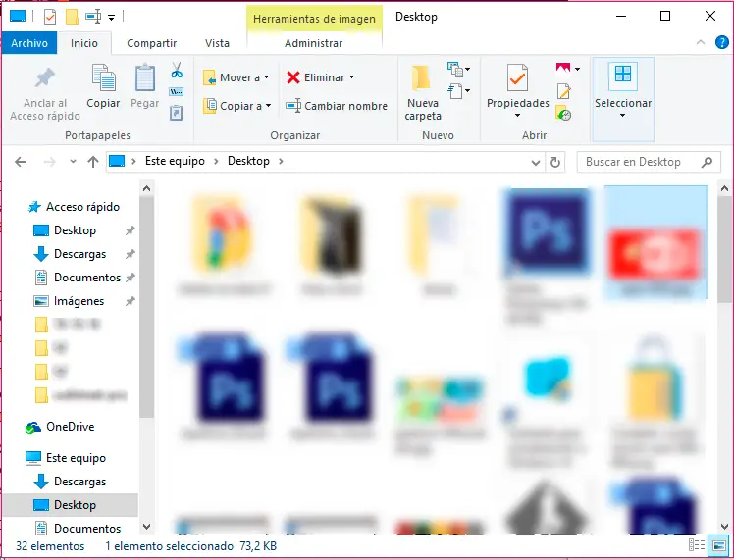Select Acceso rápido in the sidebar

[74, 207]
